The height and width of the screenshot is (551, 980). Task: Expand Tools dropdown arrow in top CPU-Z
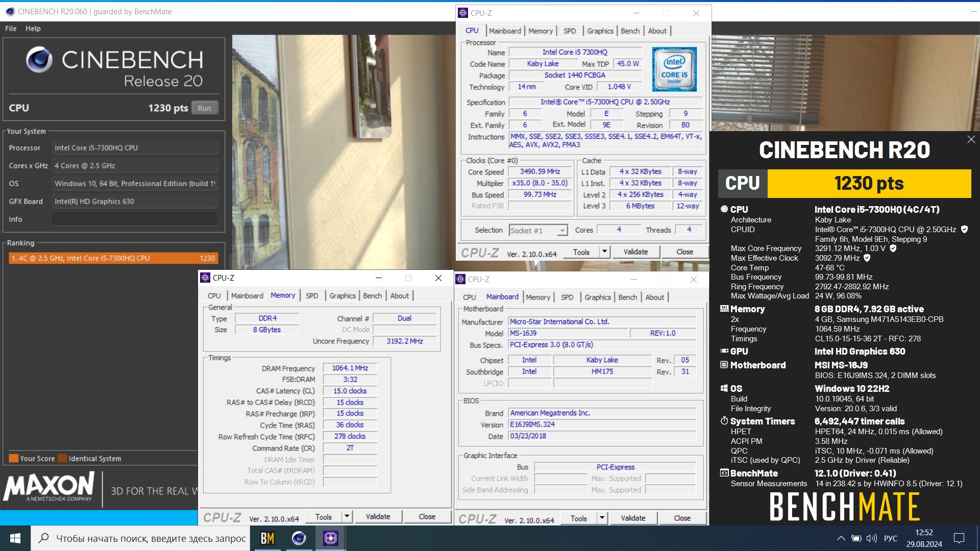tap(604, 252)
